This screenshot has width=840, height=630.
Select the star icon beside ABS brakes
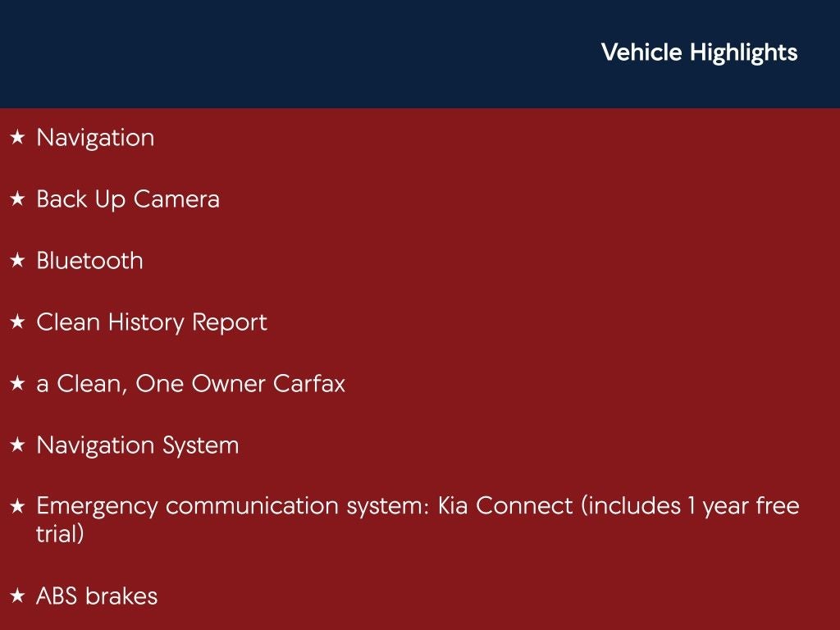[17, 596]
